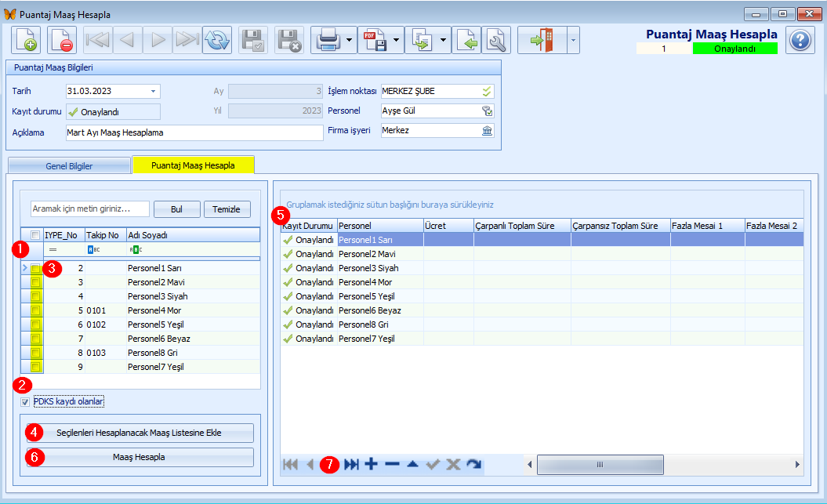827x504 pixels.
Task: Click the save floppy disk icon with checkmark
Action: pyautogui.click(x=253, y=40)
